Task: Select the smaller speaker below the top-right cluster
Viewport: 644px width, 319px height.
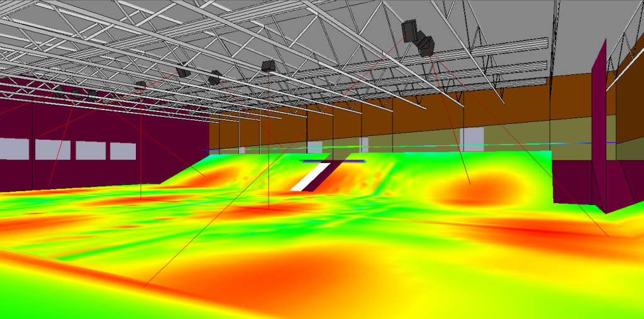Action: pyautogui.click(x=427, y=46)
